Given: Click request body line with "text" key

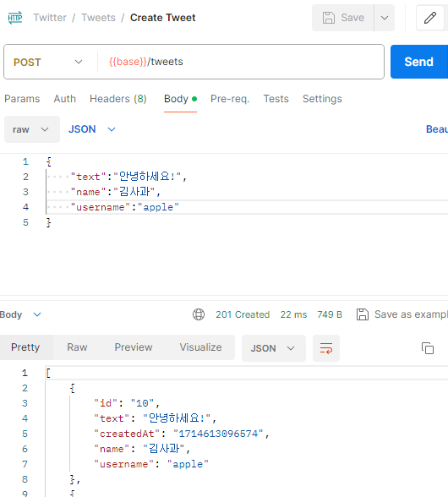Looking at the screenshot, I should 128,177.
